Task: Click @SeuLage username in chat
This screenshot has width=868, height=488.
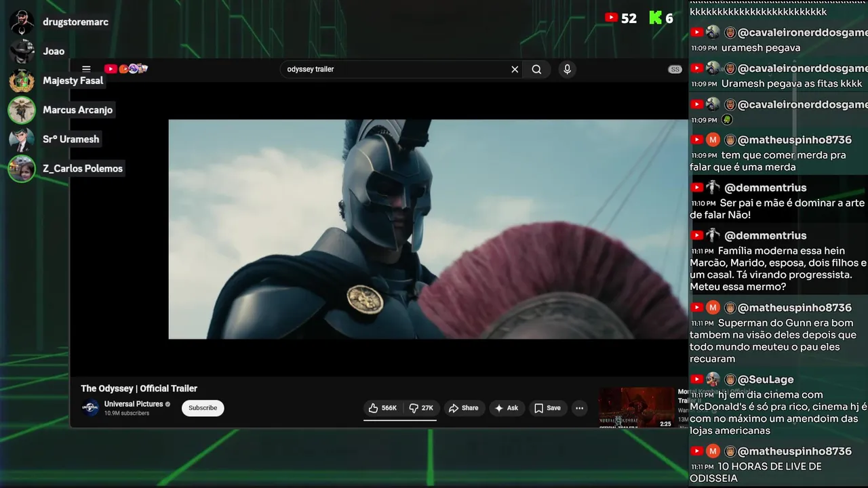Action: pos(766,380)
